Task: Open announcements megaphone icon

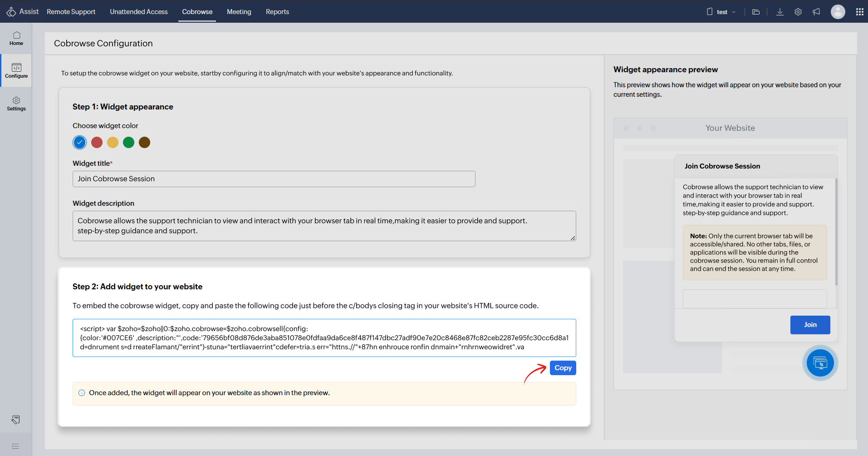Action: pos(816,12)
